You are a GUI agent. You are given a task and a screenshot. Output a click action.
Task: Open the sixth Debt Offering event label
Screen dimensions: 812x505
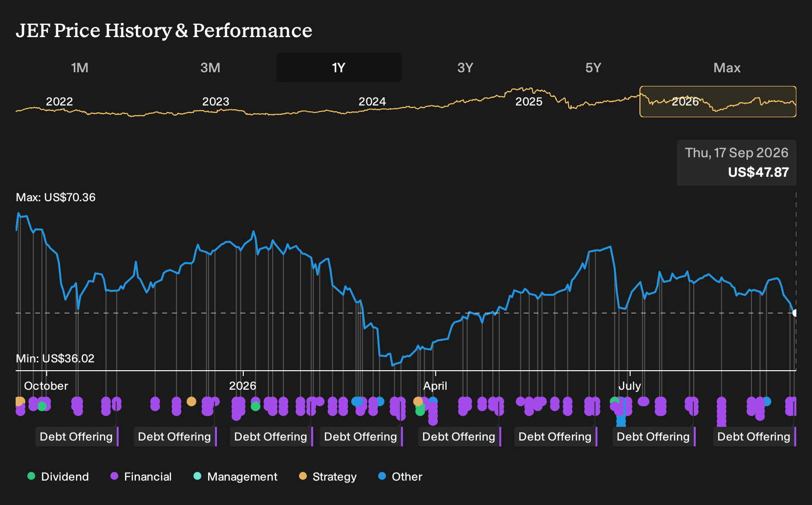tap(556, 437)
